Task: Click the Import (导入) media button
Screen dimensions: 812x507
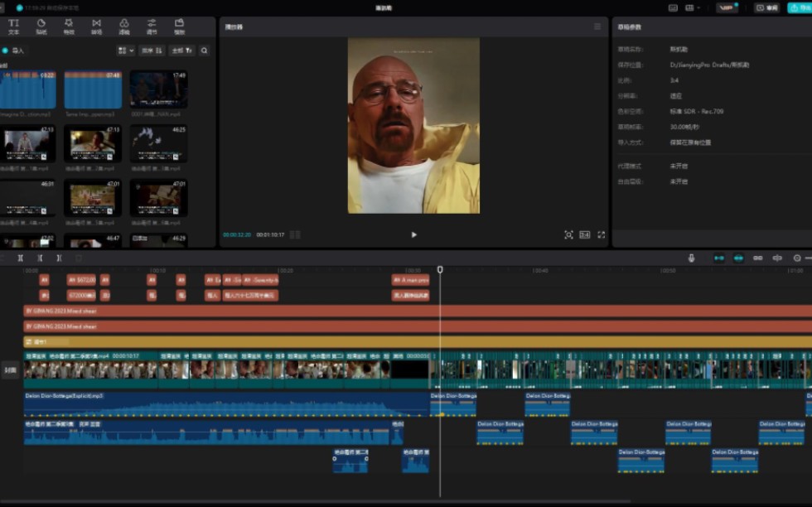Action: 14,51
